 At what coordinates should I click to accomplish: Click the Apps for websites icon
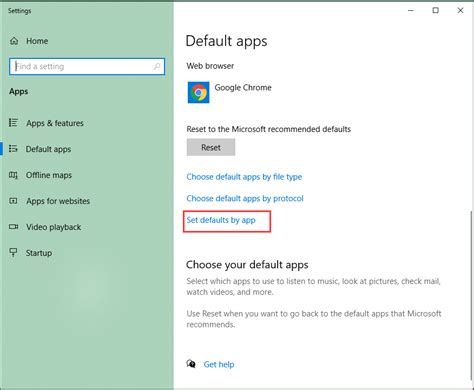pyautogui.click(x=13, y=201)
